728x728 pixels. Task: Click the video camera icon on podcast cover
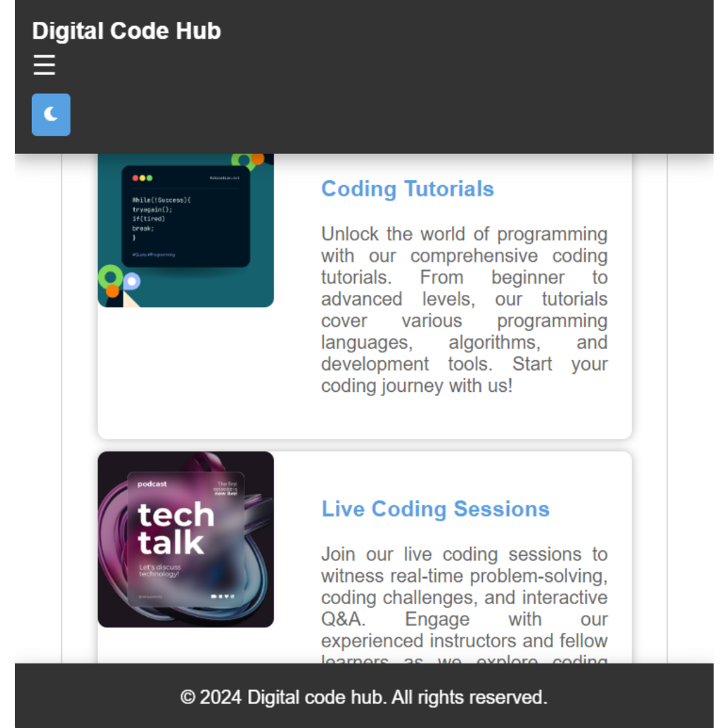(214, 596)
